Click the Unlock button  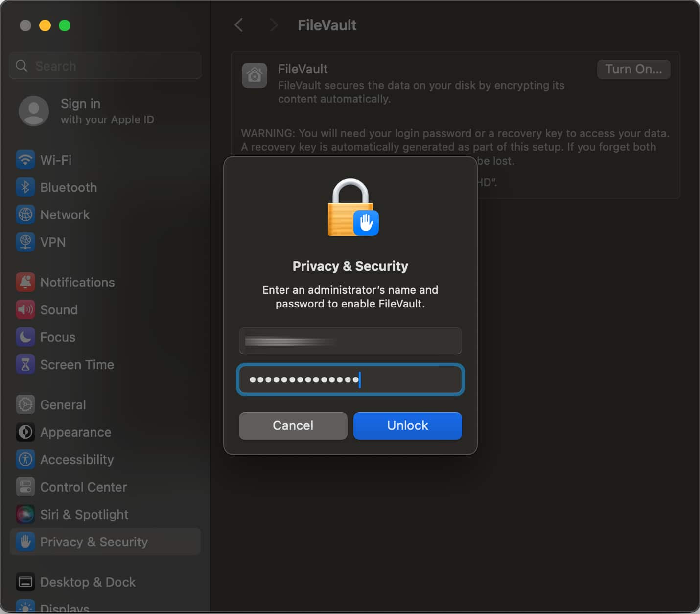pyautogui.click(x=408, y=425)
